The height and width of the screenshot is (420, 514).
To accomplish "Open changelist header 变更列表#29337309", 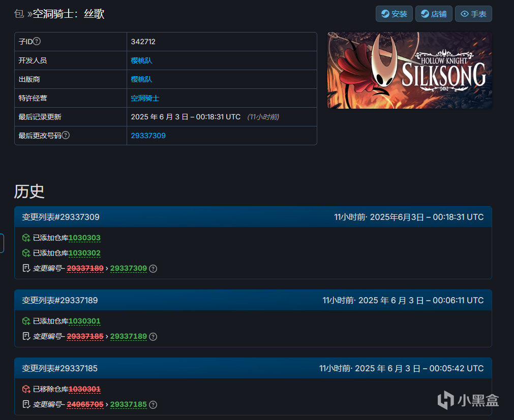I will (x=61, y=217).
